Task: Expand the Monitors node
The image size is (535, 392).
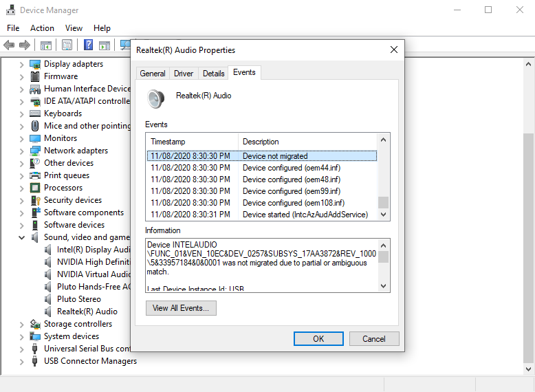Action: pyautogui.click(x=21, y=139)
